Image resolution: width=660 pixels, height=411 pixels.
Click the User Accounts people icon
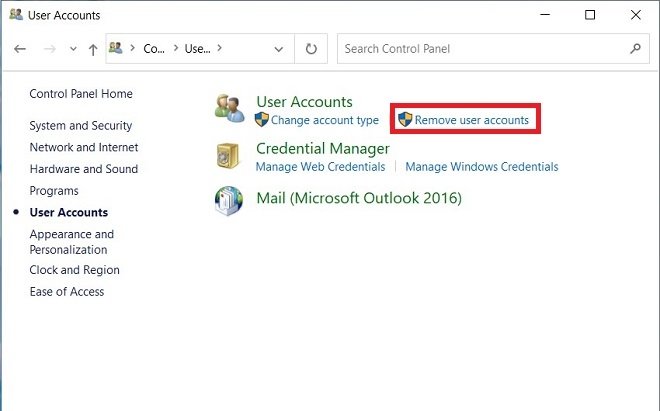pos(229,109)
